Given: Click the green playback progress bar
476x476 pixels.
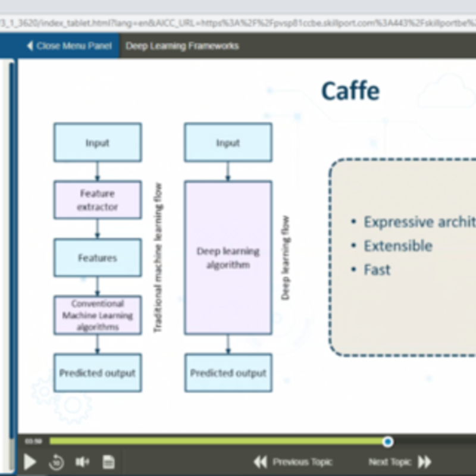Looking at the screenshot, I should (218, 441).
